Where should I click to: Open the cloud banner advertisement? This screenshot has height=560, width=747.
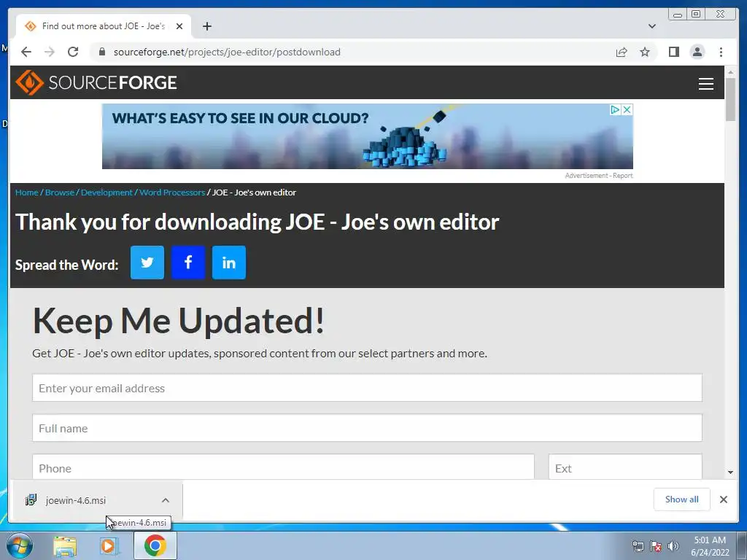pyautogui.click(x=368, y=136)
